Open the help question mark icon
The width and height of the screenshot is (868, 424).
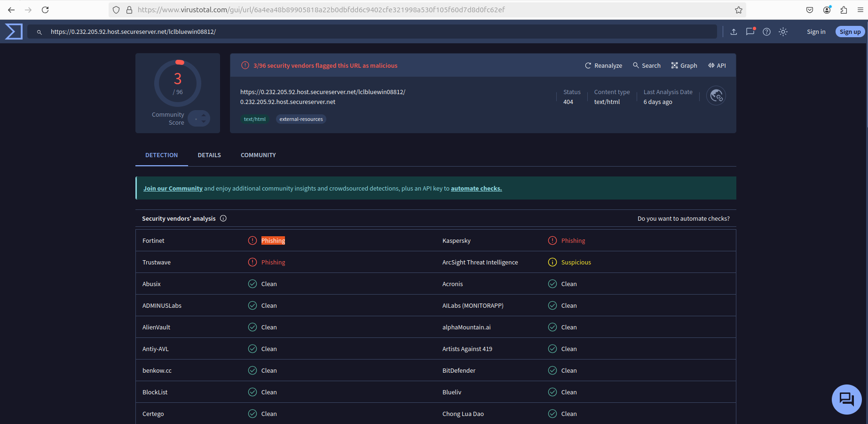[766, 32]
